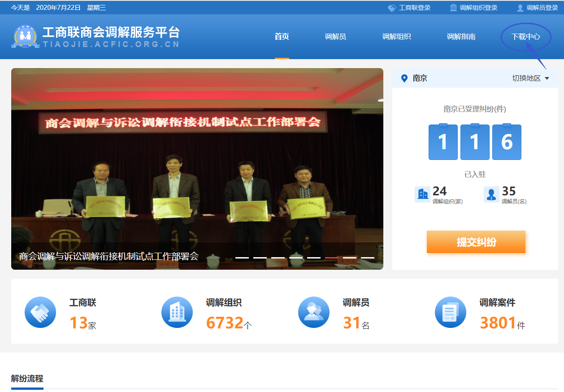This screenshot has width=564, height=392.
Task: Click the round building icon for 调解组织
Action: (177, 312)
